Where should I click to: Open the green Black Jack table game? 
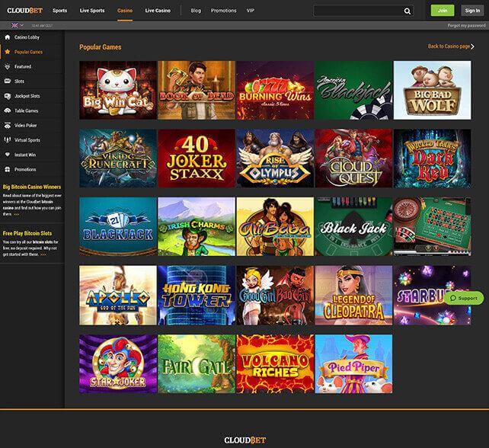click(353, 226)
